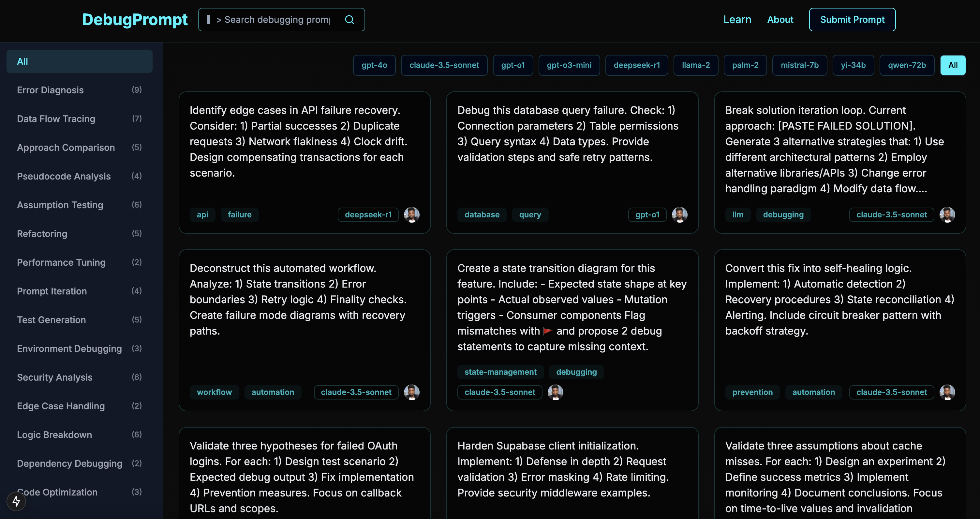The image size is (980, 519).
Task: Click the database tag
Action: pyautogui.click(x=482, y=214)
